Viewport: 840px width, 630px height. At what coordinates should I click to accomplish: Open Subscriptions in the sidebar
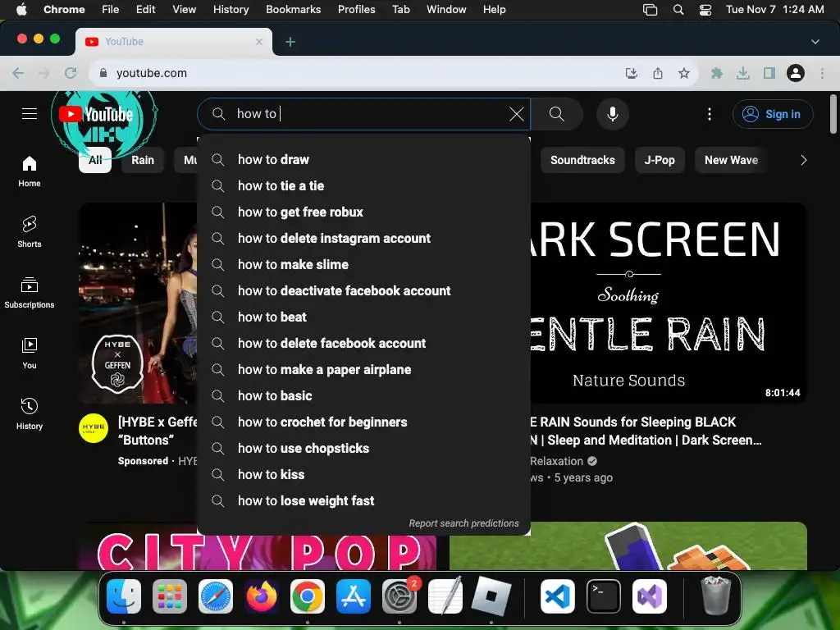30,293
